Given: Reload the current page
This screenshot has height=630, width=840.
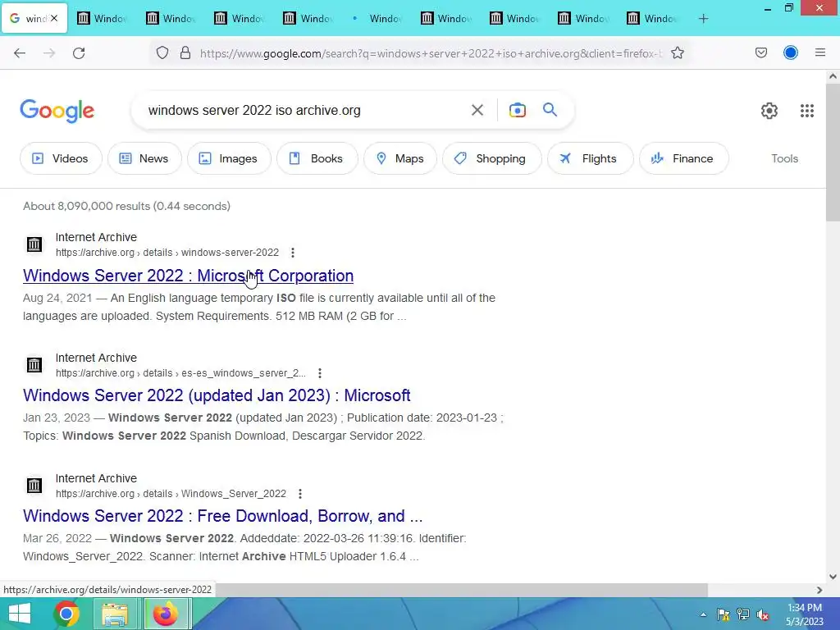Looking at the screenshot, I should [x=79, y=53].
